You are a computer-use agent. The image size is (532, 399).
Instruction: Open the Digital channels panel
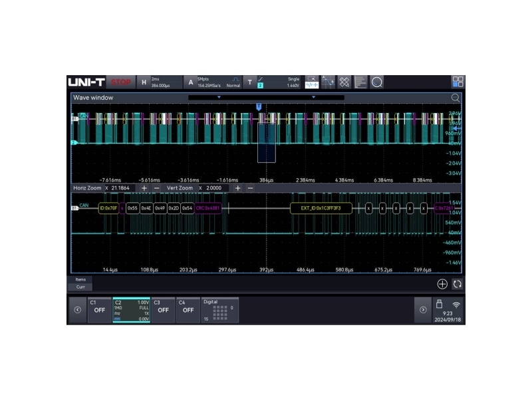click(219, 310)
